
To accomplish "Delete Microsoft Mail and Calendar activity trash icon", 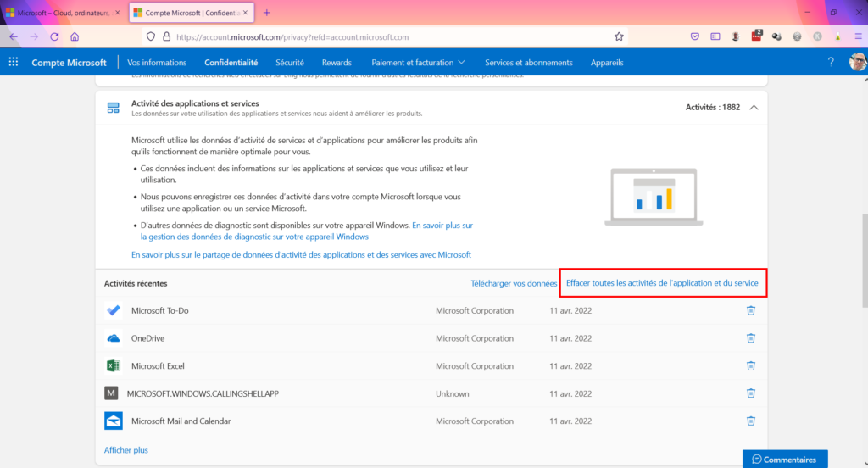I will tap(751, 421).
